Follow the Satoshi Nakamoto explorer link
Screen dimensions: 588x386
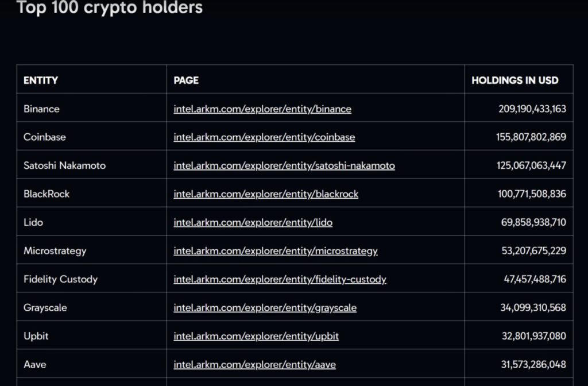click(x=284, y=165)
